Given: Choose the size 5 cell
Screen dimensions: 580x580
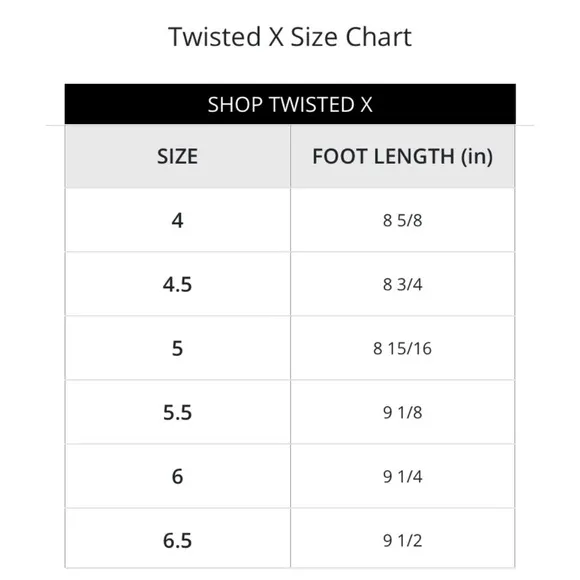Looking at the screenshot, I should point(178,348).
